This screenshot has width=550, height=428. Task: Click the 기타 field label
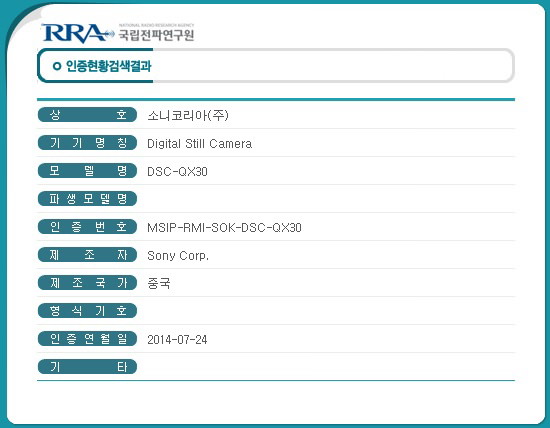click(87, 367)
